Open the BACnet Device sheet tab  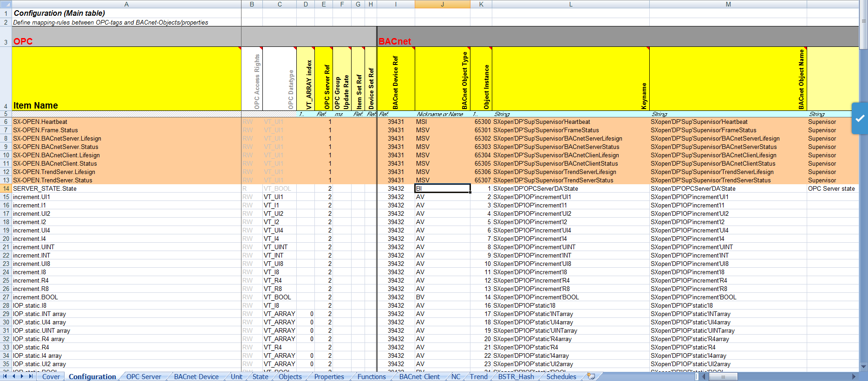point(196,376)
